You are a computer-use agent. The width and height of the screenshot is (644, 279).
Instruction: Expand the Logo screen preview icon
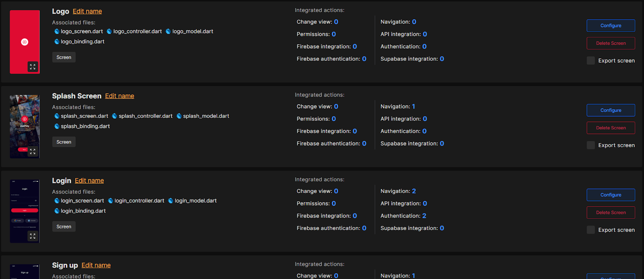click(x=33, y=67)
